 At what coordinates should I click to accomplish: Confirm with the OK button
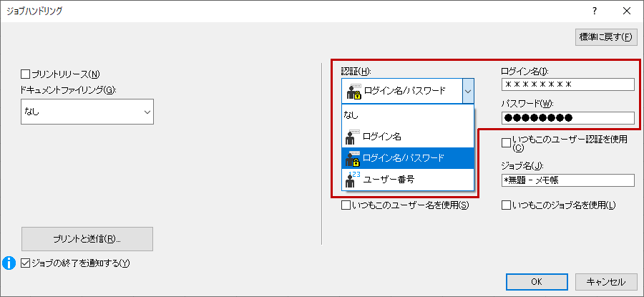tap(537, 282)
